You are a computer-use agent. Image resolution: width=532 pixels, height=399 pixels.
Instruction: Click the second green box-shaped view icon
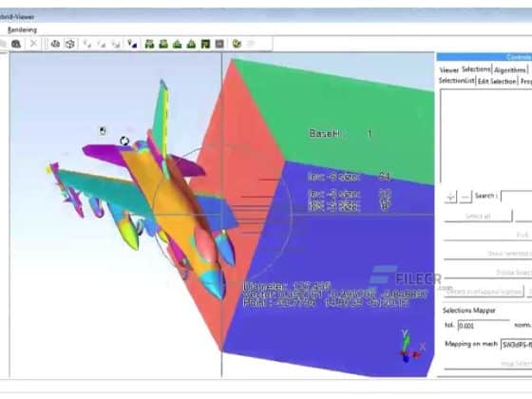point(163,44)
